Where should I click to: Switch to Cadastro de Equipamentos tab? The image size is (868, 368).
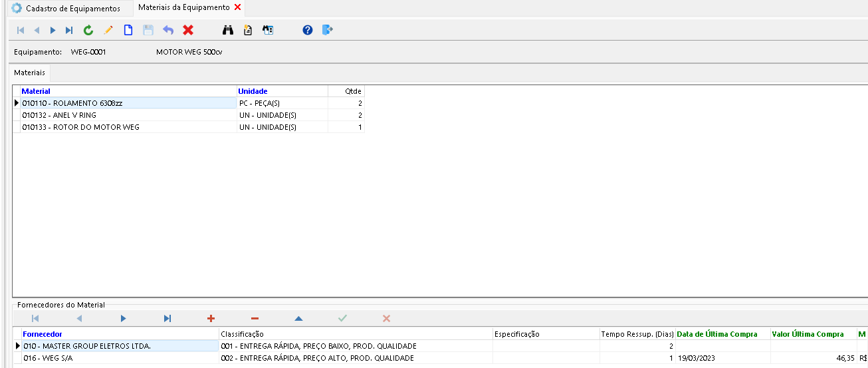65,9
